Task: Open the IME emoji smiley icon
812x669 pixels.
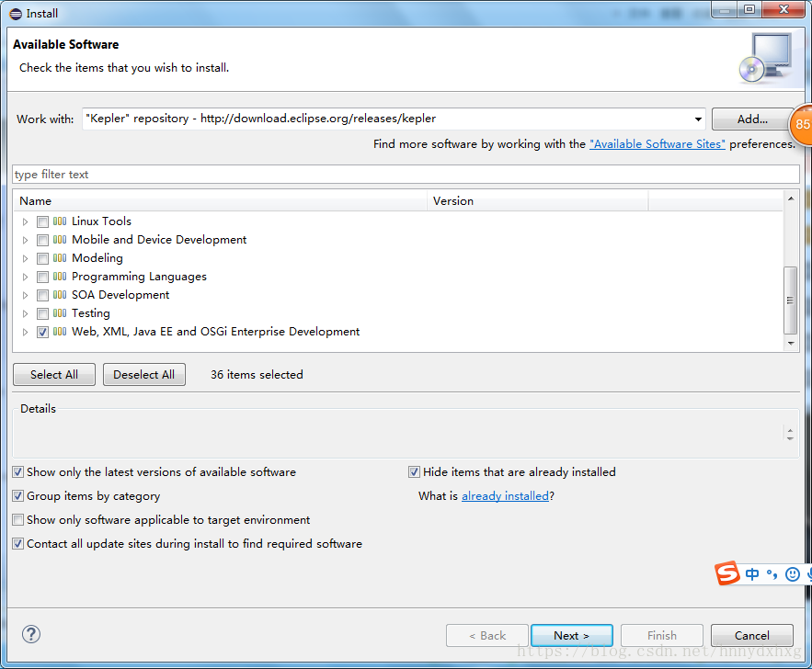Action: point(793,573)
